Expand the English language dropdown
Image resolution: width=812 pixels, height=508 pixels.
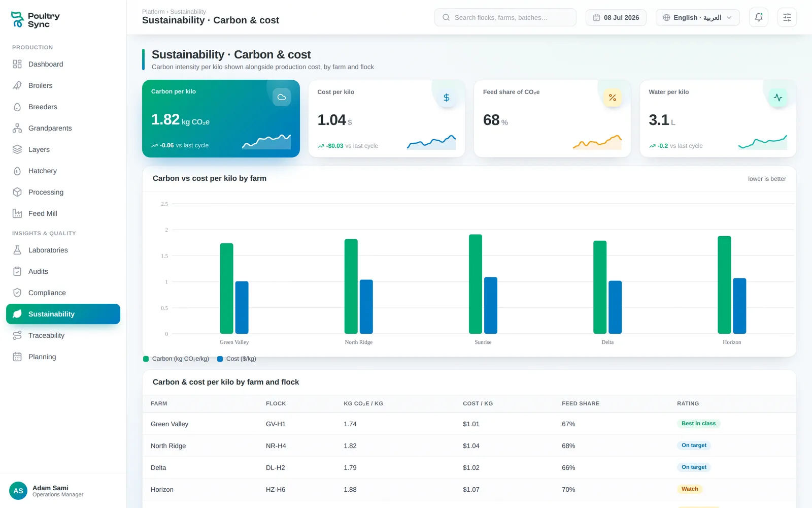click(698, 17)
